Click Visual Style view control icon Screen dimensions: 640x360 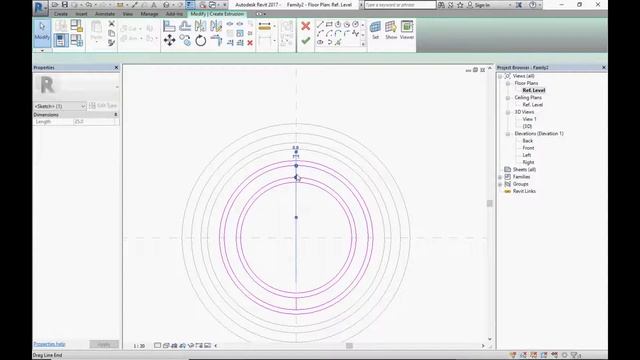tap(166, 345)
